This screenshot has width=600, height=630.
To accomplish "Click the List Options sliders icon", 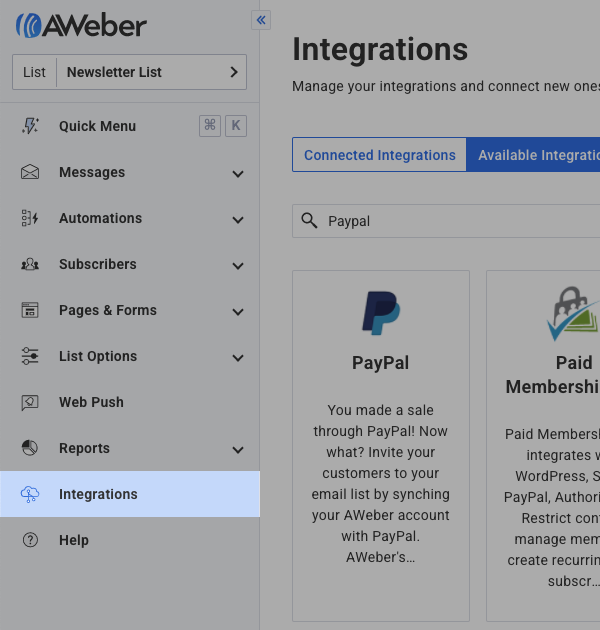I will click(30, 356).
